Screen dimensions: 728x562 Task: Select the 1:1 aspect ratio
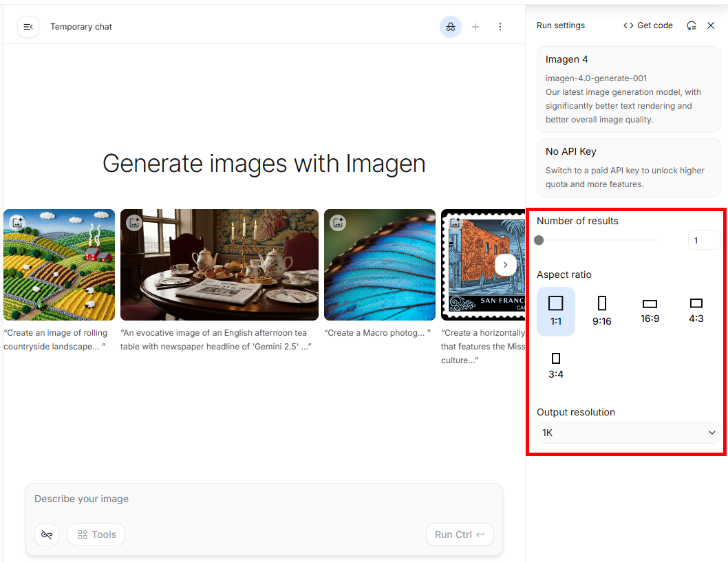click(x=556, y=311)
